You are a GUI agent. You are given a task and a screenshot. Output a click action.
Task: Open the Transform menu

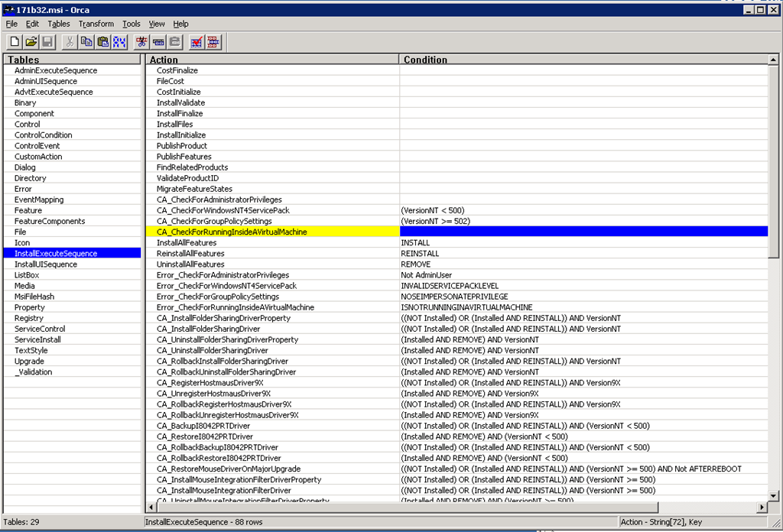click(96, 24)
